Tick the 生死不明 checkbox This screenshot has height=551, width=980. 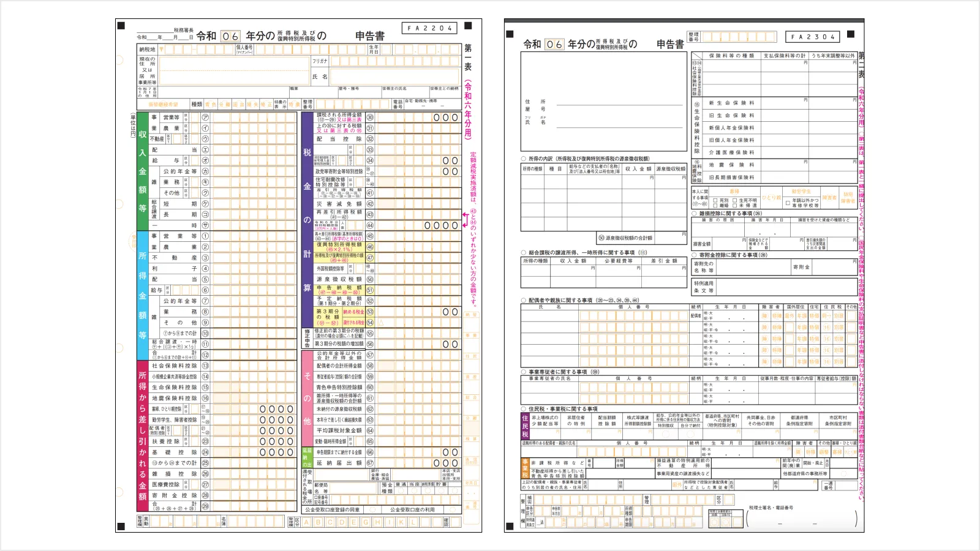pyautogui.click(x=736, y=200)
